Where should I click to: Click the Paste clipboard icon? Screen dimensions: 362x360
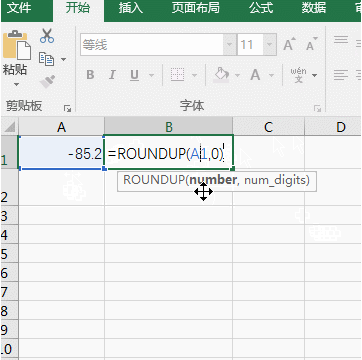pyautogui.click(x=17, y=45)
